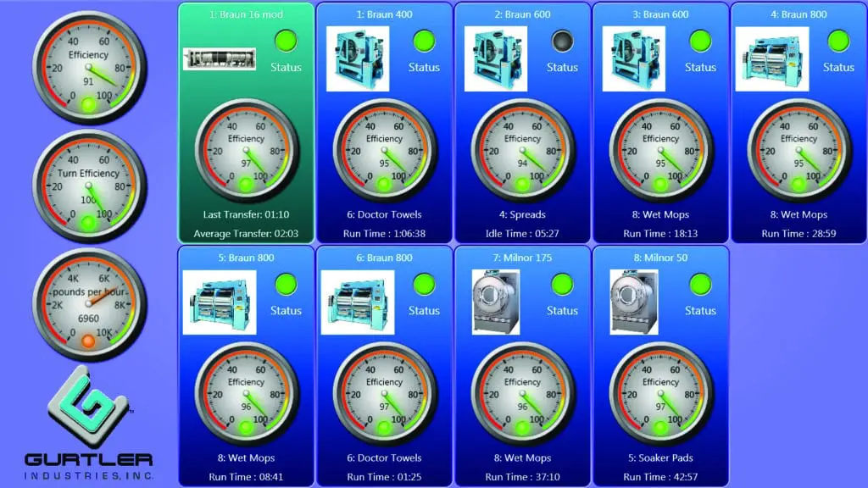Select the 8: Milnor 50 washer image

click(634, 302)
